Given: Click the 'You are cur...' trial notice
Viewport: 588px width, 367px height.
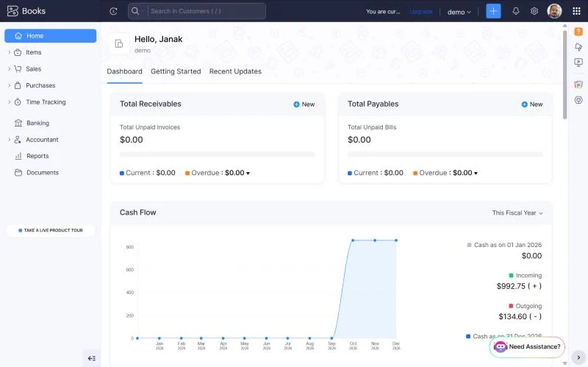Looking at the screenshot, I should pyautogui.click(x=383, y=12).
